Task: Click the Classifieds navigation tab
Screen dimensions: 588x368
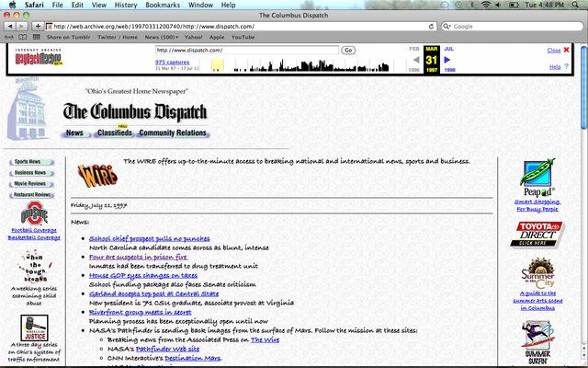Action: [115, 132]
